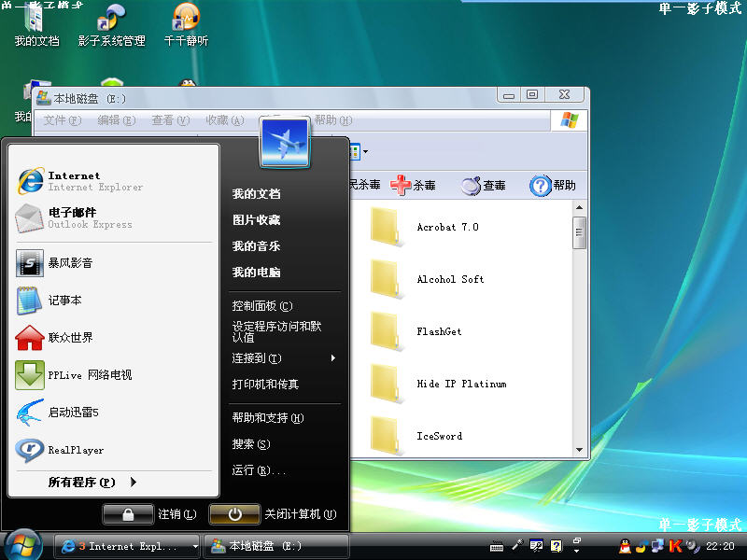
Task: Open 运行 (R)... run dialog
Action: pyautogui.click(x=259, y=470)
